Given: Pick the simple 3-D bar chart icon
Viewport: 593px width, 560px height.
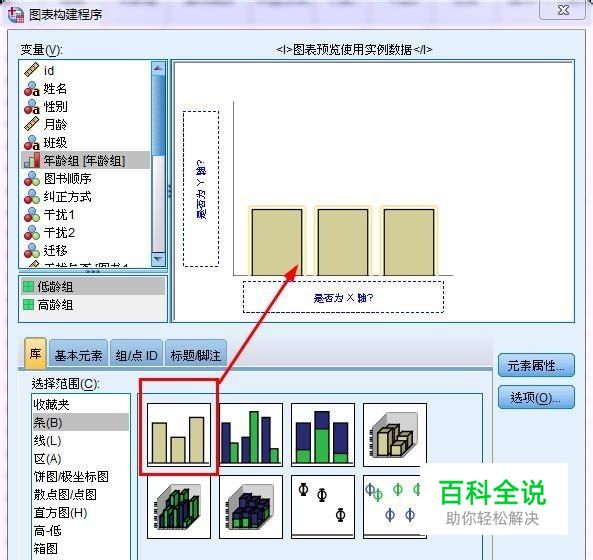Looking at the screenshot, I should (395, 434).
